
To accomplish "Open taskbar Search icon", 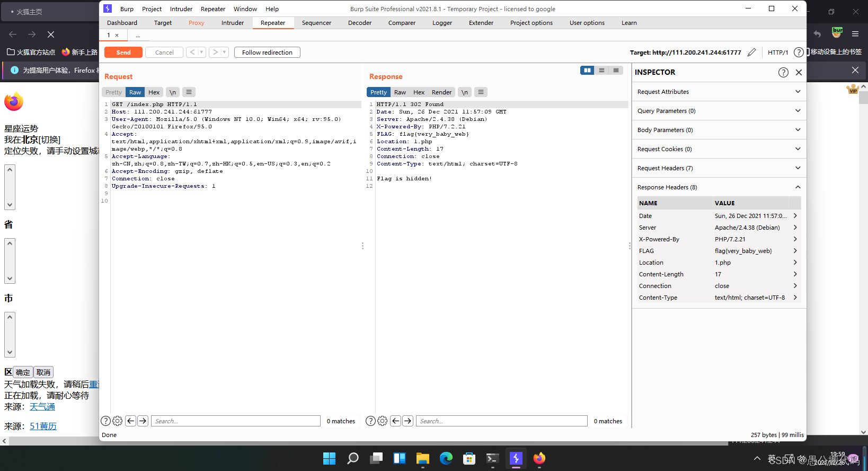I will click(352, 458).
